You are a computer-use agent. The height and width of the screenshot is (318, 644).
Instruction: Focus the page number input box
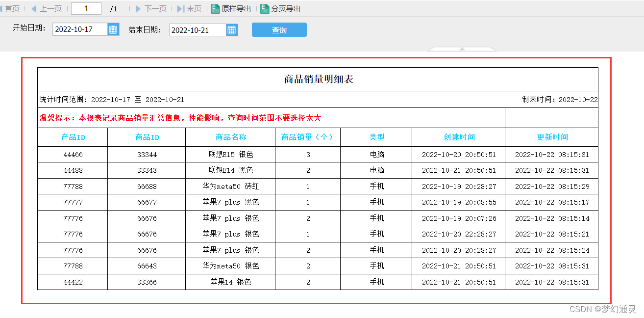[86, 8]
